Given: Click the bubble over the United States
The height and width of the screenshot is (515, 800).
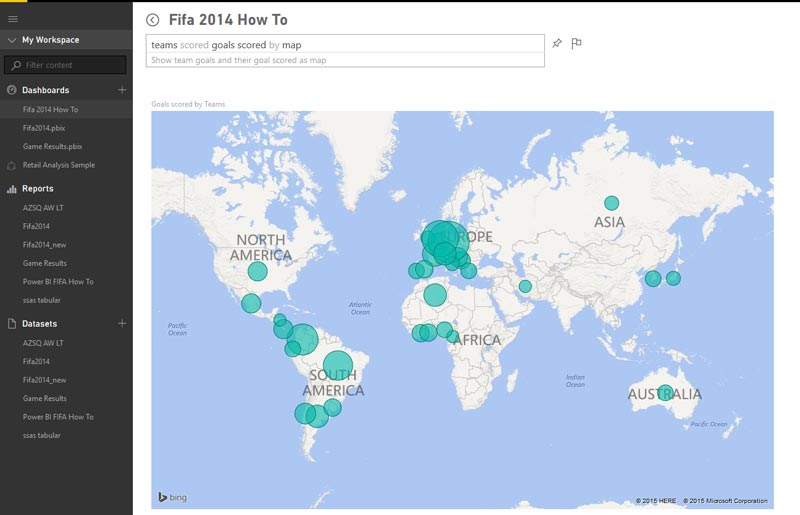Looking at the screenshot, I should click(x=258, y=271).
